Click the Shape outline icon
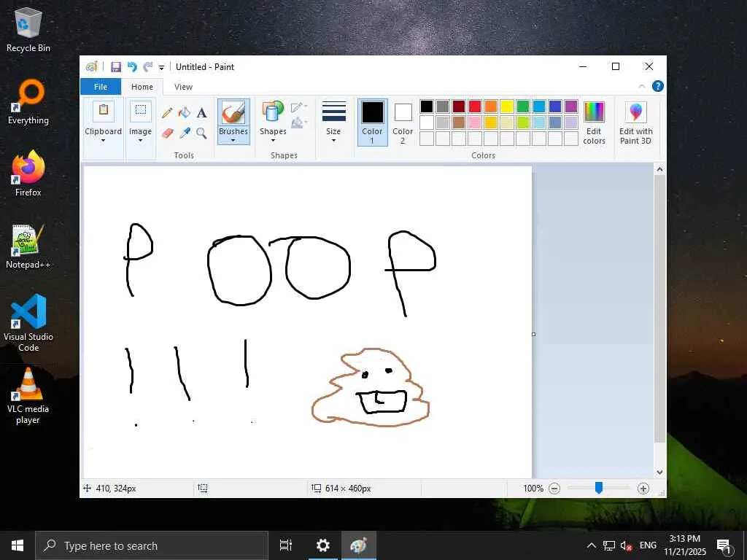Image resolution: width=747 pixels, height=560 pixels. click(298, 106)
